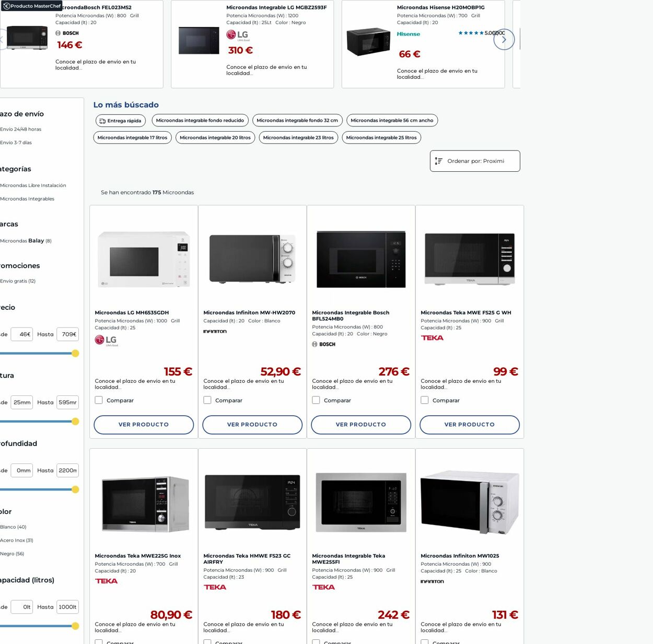Select Microondas integrable 25 litros tag

(x=381, y=138)
